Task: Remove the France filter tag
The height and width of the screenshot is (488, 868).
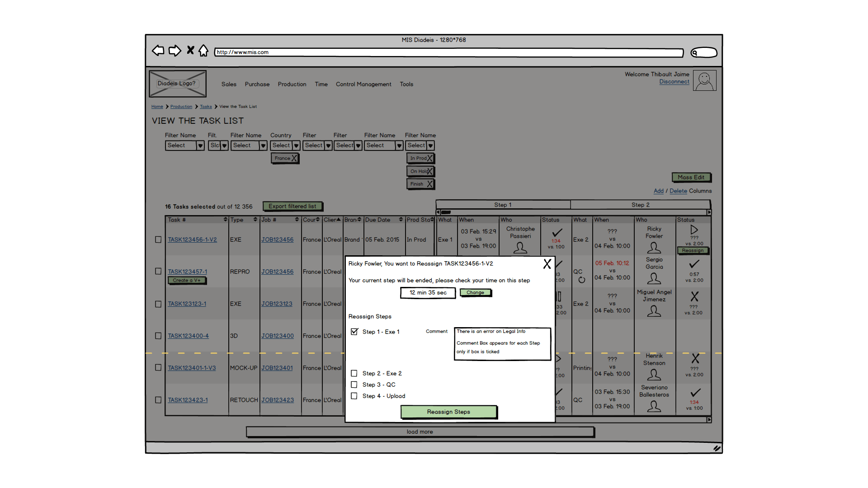Action: (294, 158)
